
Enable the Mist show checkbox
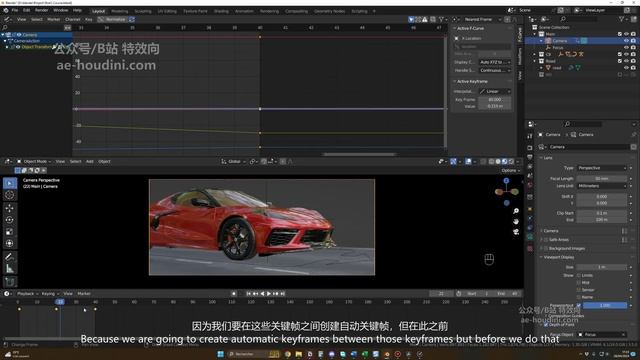coord(579,282)
